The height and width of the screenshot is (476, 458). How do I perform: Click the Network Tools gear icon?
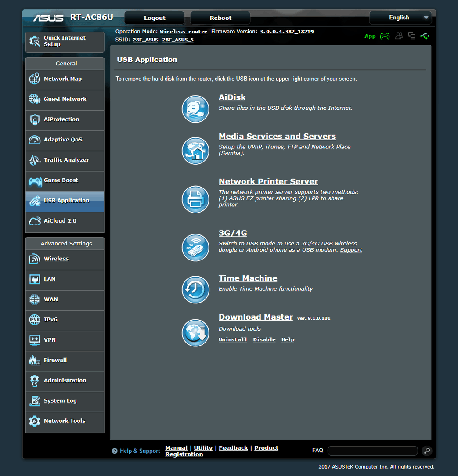tap(35, 421)
